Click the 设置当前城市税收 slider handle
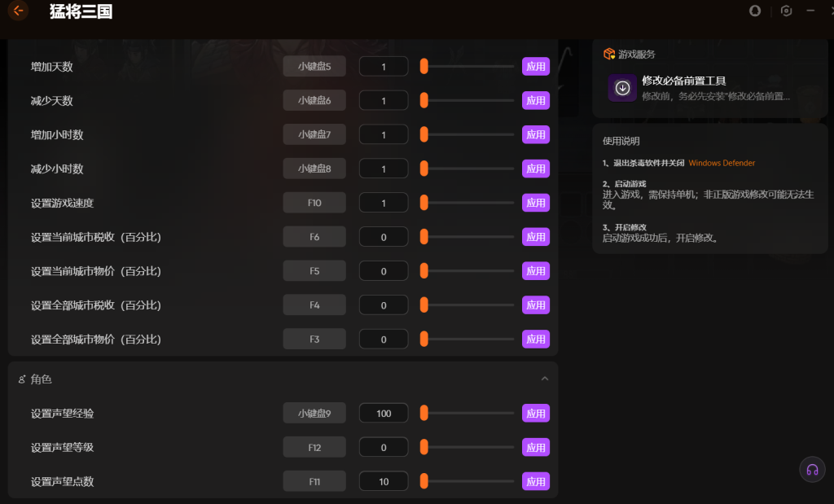834x504 pixels. pos(424,237)
